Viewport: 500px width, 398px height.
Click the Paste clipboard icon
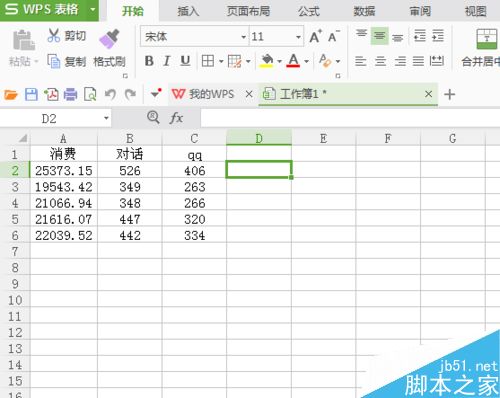24,40
